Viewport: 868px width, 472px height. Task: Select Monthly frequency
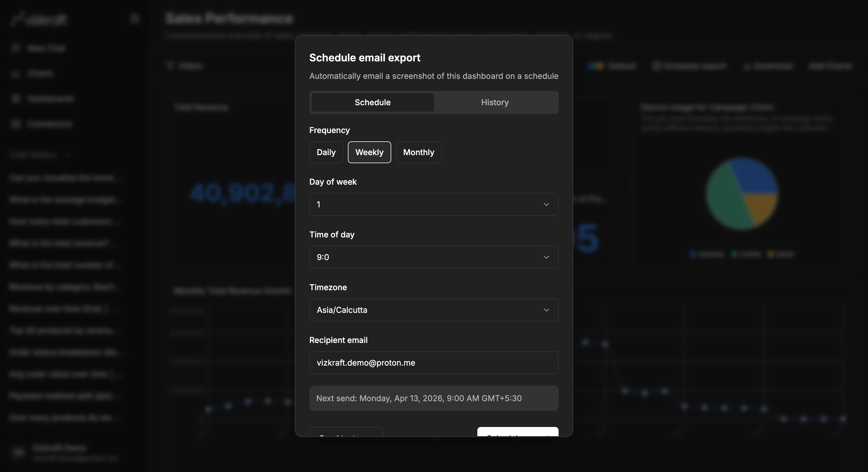418,152
